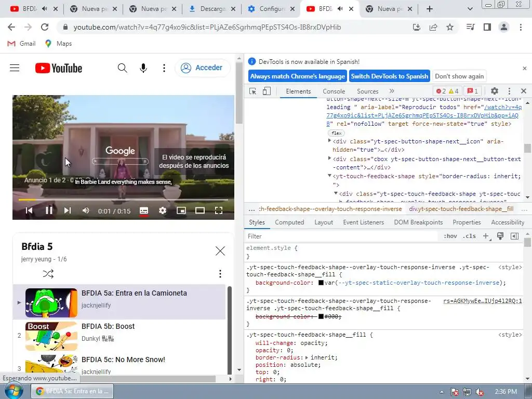Image resolution: width=532 pixels, height=399 pixels.
Task: Collapse the yt-spec-touch-feedback-shape div node
Action: 336,193
